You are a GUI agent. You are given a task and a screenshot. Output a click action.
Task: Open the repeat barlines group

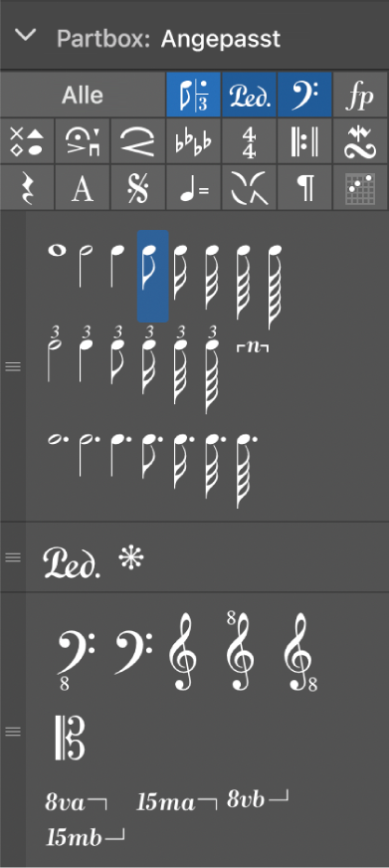(304, 140)
